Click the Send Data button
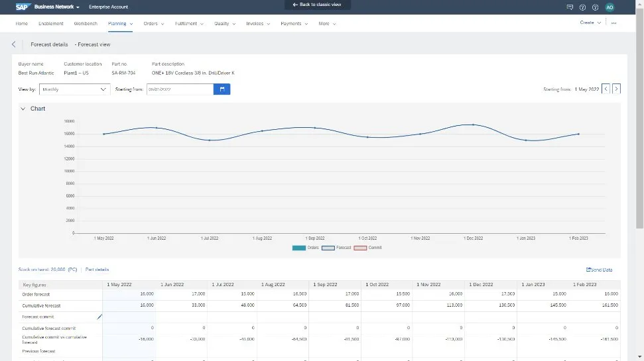Image resolution: width=644 pixels, height=361 pixels. coord(599,270)
